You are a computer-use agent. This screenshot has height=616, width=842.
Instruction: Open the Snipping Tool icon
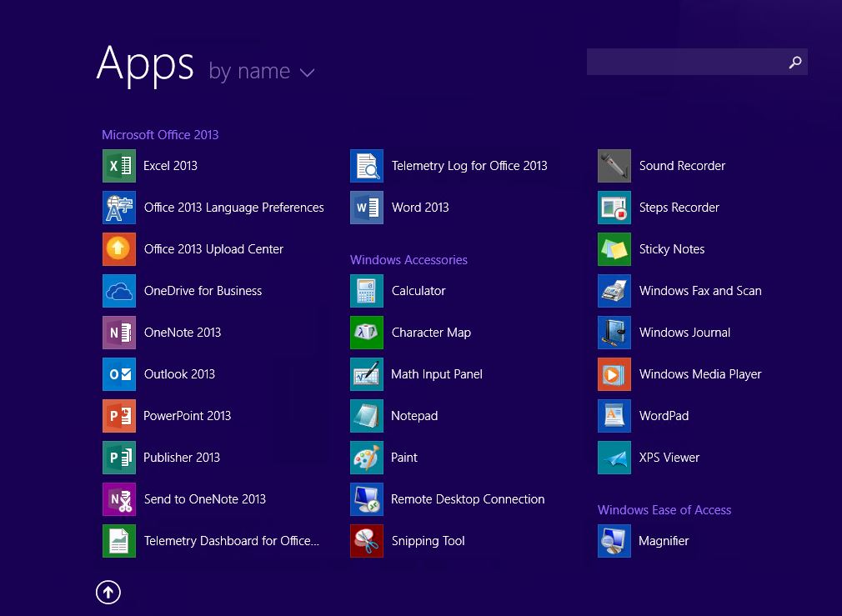[367, 541]
